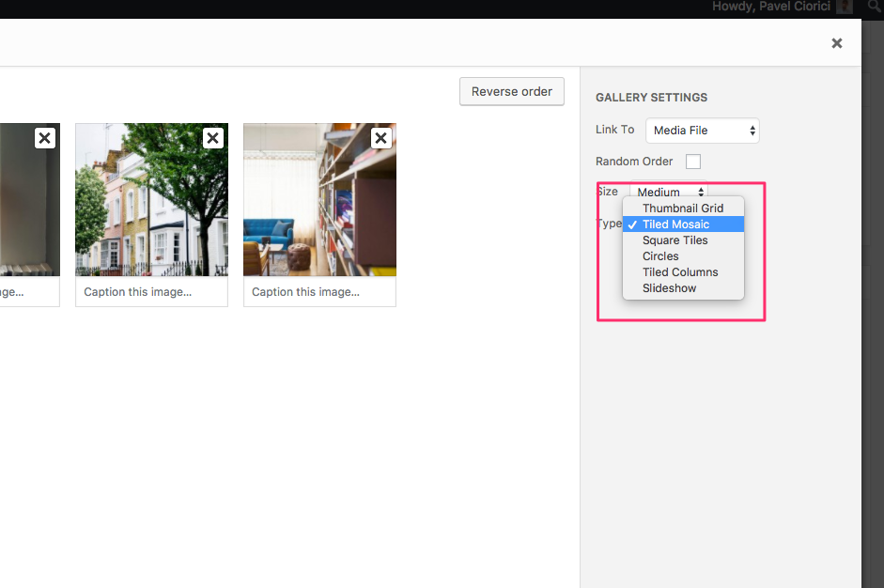The width and height of the screenshot is (884, 588).
Task: Remove the partially visible leftmost gallery image
Action: (x=45, y=138)
